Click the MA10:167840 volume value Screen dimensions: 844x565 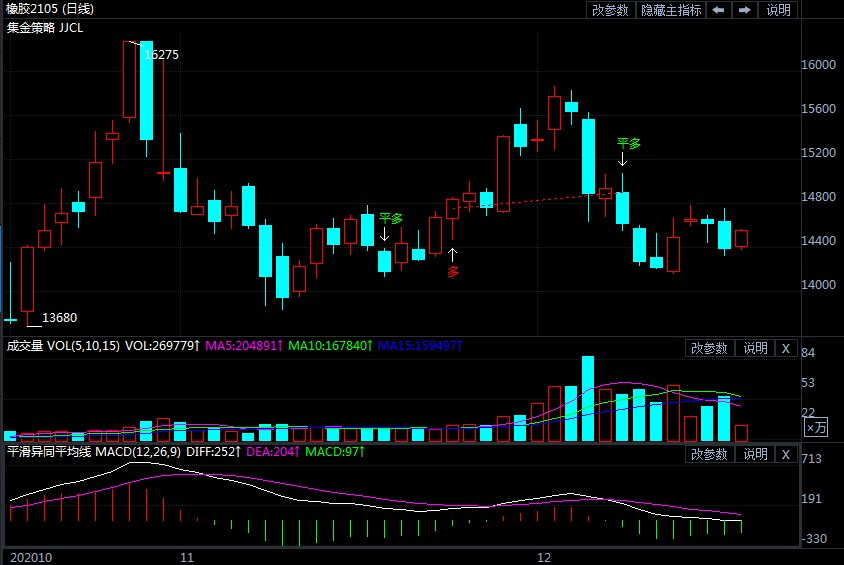(330, 345)
